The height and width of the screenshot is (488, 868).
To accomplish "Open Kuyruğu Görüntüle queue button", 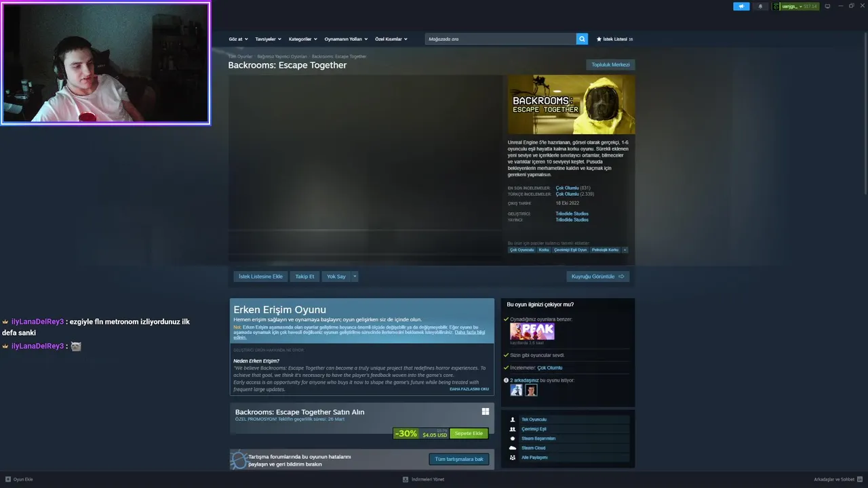I will pos(598,277).
